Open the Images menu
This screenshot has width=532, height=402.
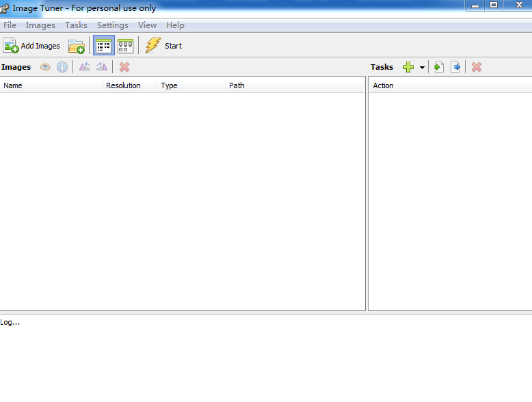pyautogui.click(x=40, y=25)
